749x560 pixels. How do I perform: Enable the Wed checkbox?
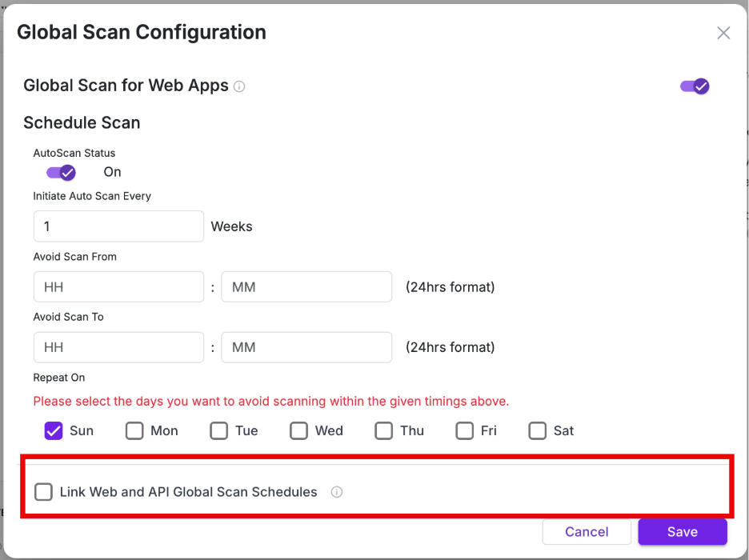click(x=298, y=430)
